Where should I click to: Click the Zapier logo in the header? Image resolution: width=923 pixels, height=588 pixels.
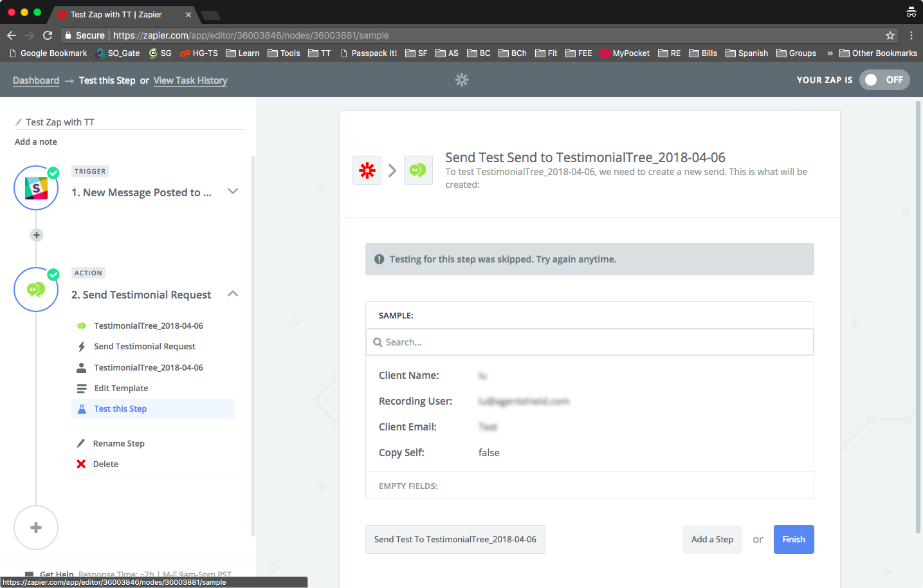pos(462,80)
